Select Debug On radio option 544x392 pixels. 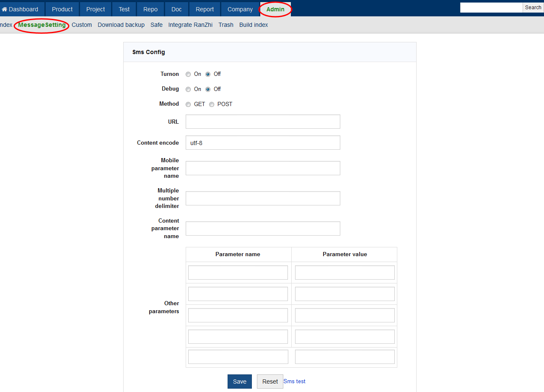coord(188,89)
